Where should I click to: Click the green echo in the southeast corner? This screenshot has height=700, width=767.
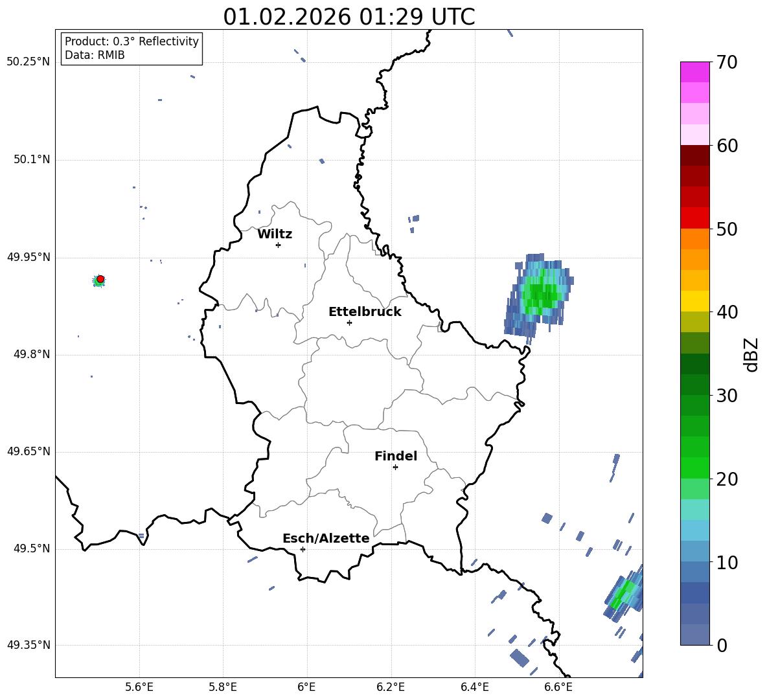coord(624,593)
